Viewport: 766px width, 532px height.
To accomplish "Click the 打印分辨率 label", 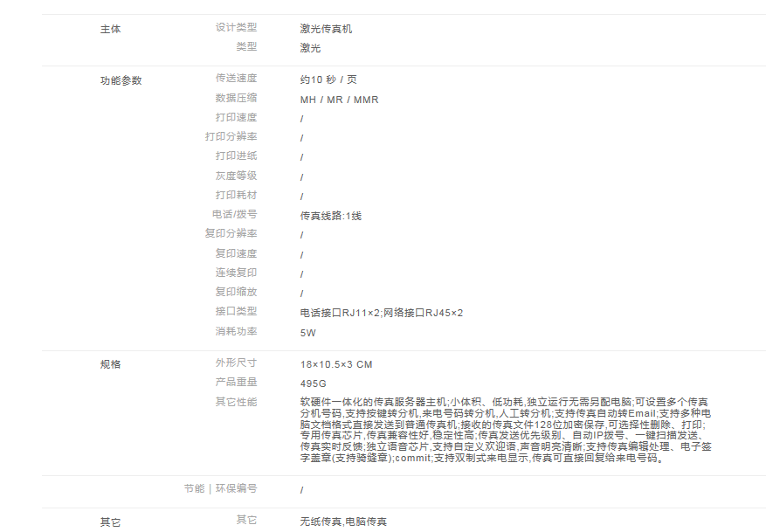I will point(231,137).
